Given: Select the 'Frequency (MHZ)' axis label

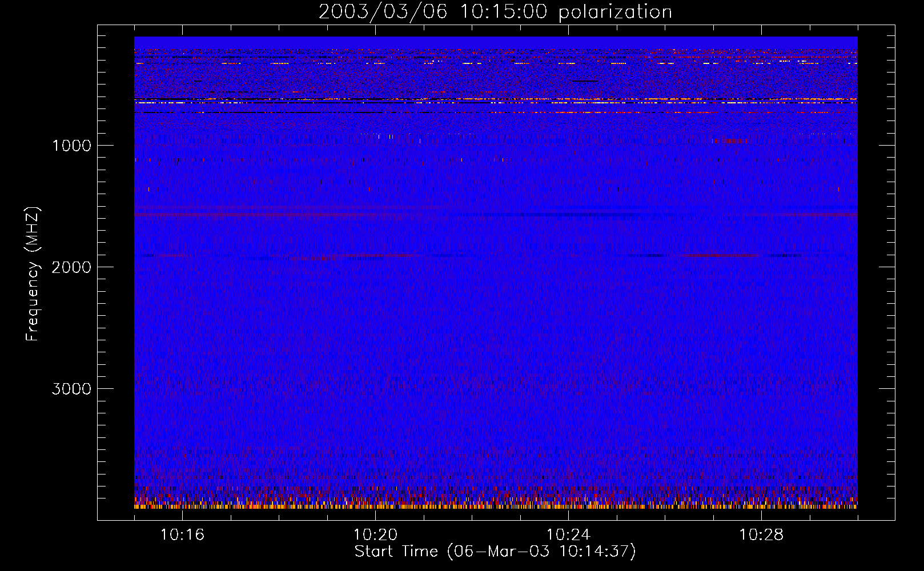Looking at the screenshot, I should pyautogui.click(x=33, y=274).
